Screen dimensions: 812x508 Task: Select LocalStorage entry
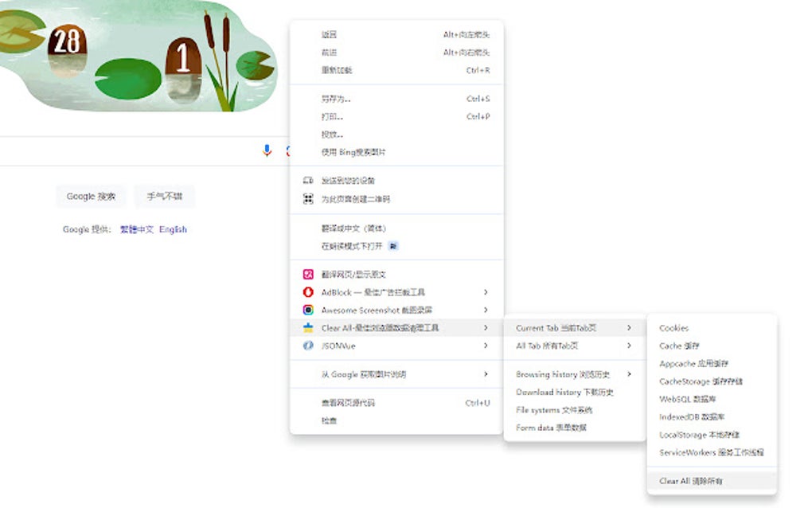(x=712, y=435)
